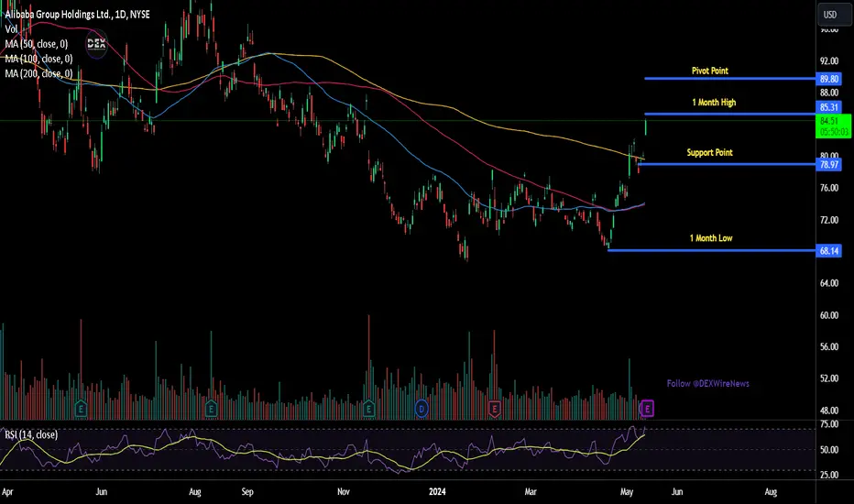Click the first green earnings E marker

[x=81, y=408]
